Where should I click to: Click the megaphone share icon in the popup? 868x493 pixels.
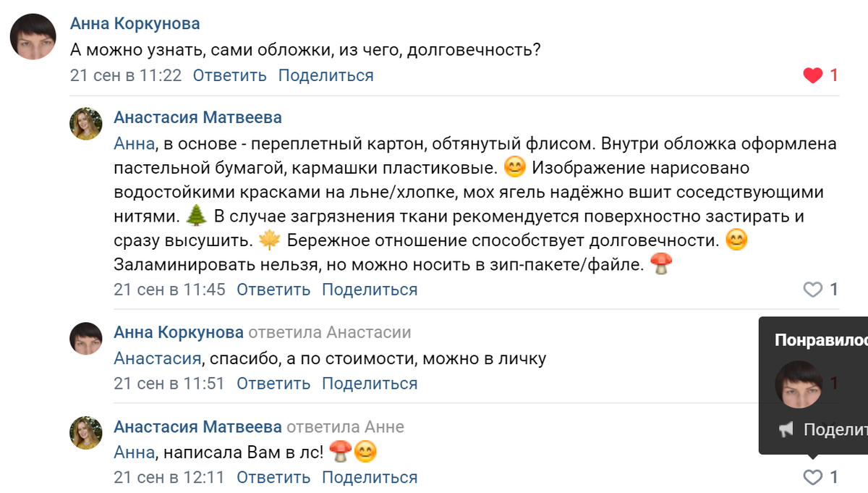[786, 429]
